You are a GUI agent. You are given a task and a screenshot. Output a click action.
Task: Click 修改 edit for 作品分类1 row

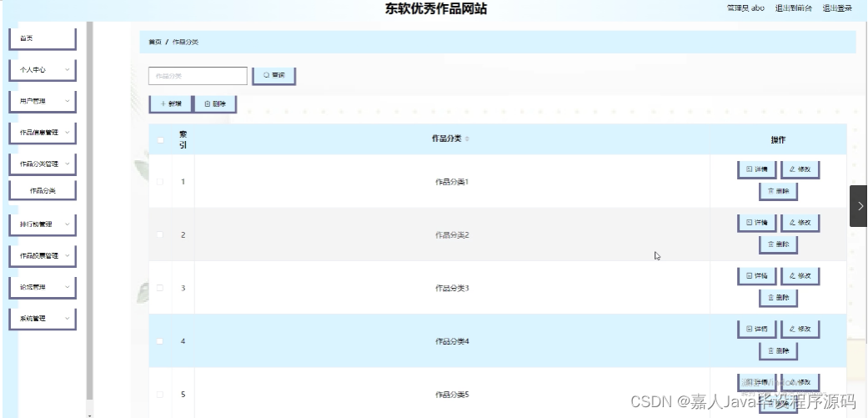coord(800,169)
